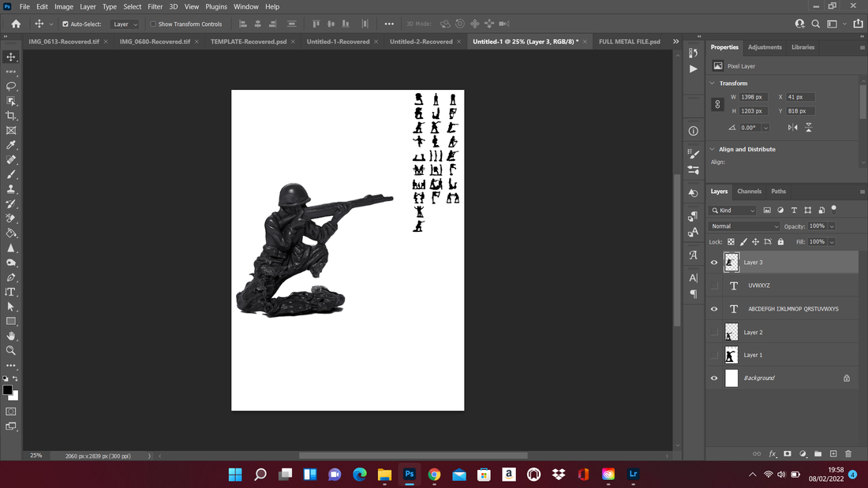The image size is (868, 488).
Task: Click the Home icon in options bar
Action: (x=16, y=24)
